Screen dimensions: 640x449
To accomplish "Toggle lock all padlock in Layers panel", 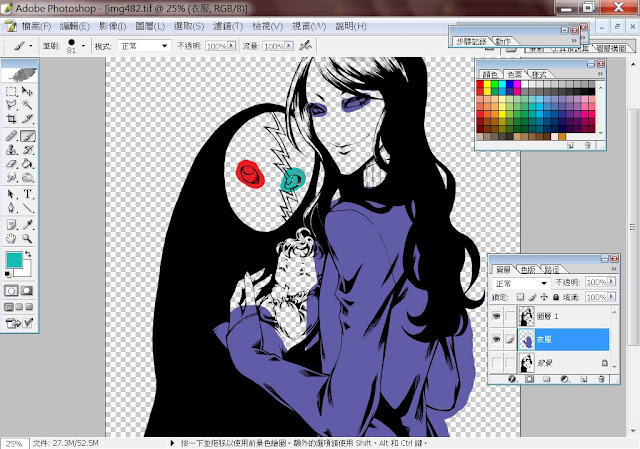I will pos(556,297).
